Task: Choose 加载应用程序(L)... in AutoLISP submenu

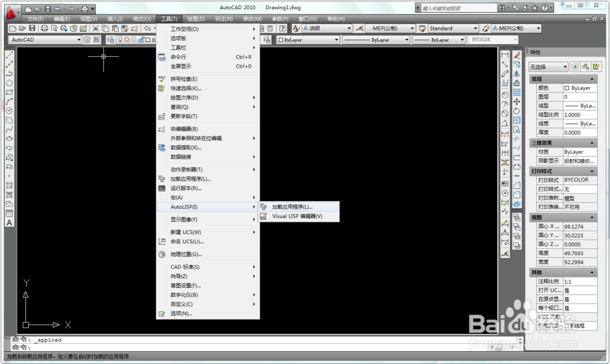Action: [x=299, y=207]
